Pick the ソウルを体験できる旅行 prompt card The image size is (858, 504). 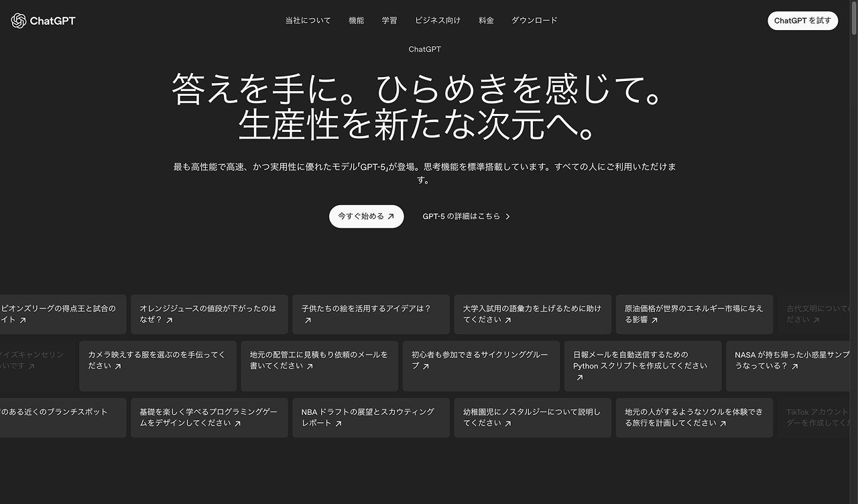pyautogui.click(x=694, y=418)
